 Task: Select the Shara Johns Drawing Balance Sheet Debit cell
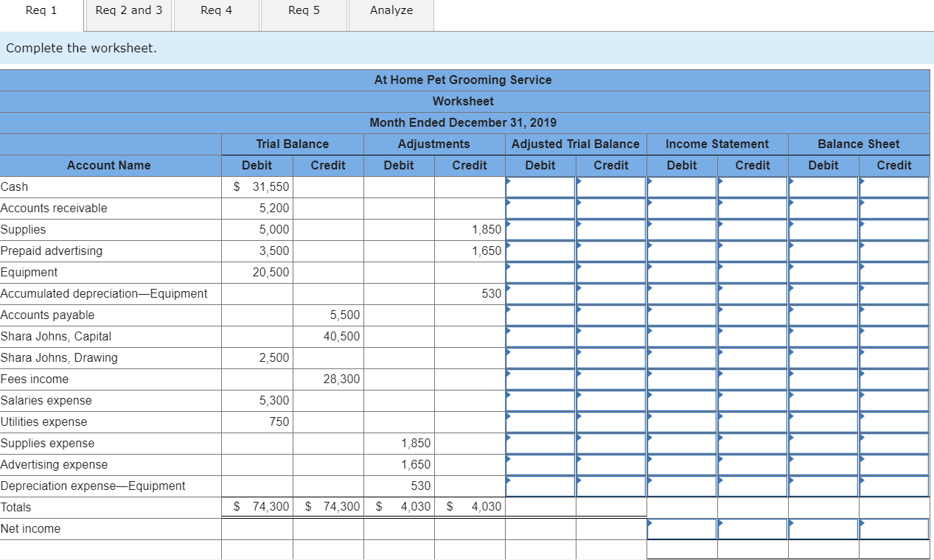823,357
